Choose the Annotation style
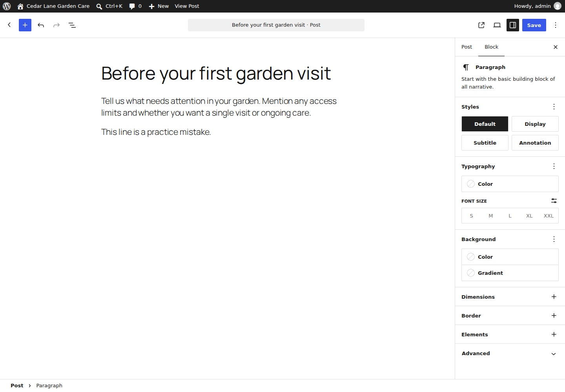The height and width of the screenshot is (392, 565). point(535,143)
